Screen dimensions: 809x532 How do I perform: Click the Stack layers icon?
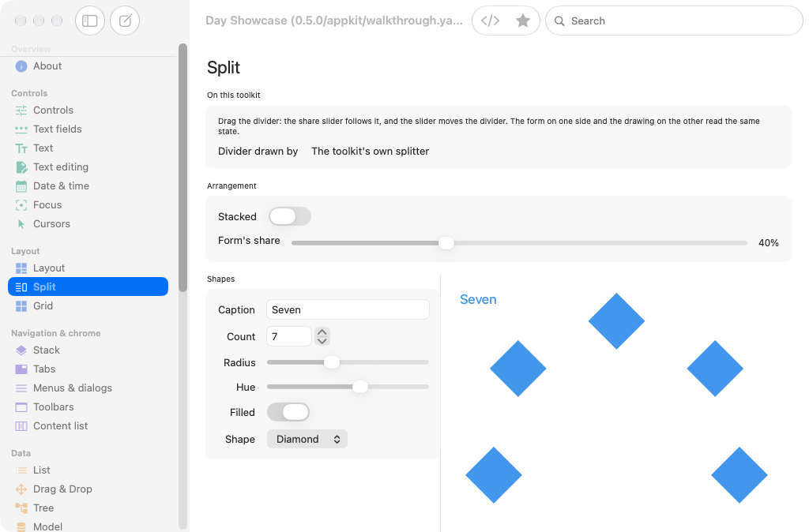point(21,350)
